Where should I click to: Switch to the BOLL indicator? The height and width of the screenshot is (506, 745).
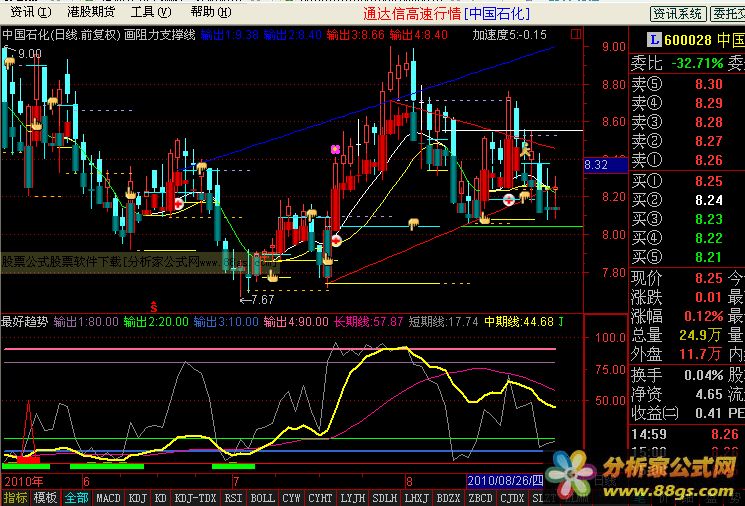262,498
